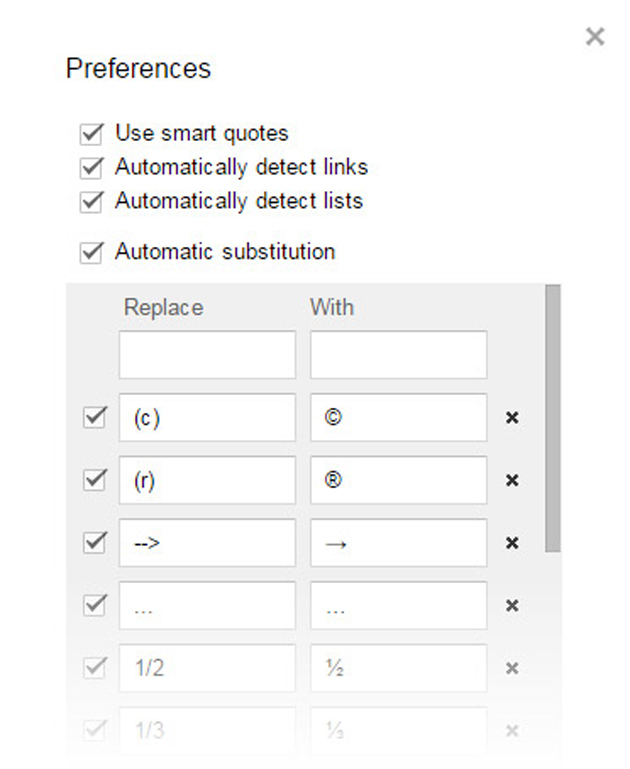Edit the ® With text field
The image size is (630, 769).
click(x=399, y=480)
